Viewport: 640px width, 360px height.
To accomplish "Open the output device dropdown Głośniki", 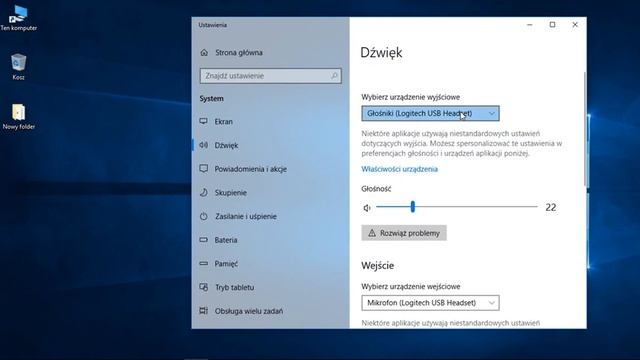I will point(430,113).
